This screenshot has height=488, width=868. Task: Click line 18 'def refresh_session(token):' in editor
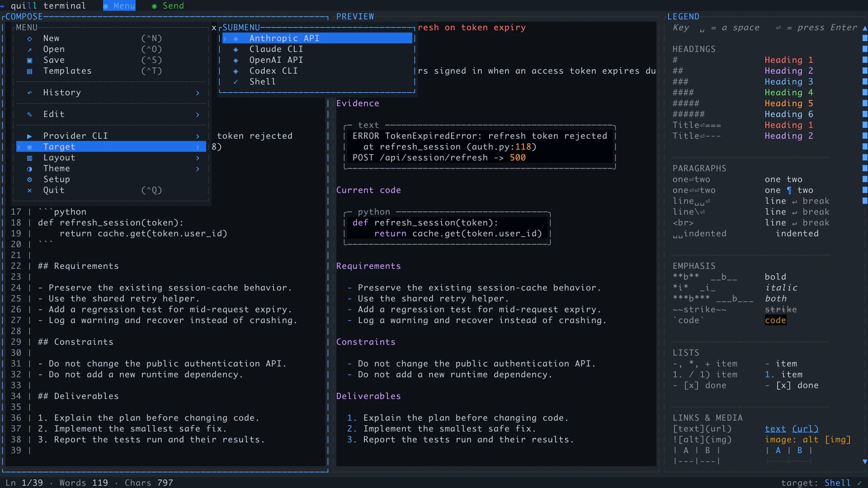point(111,223)
